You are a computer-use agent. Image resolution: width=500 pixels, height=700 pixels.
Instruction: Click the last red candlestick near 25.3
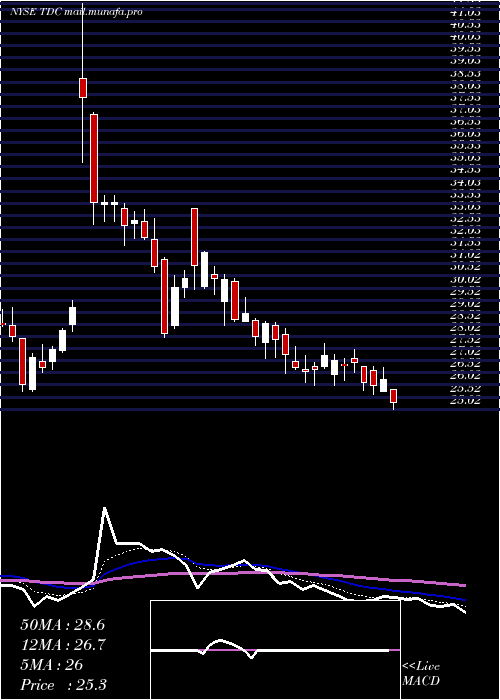click(x=393, y=396)
